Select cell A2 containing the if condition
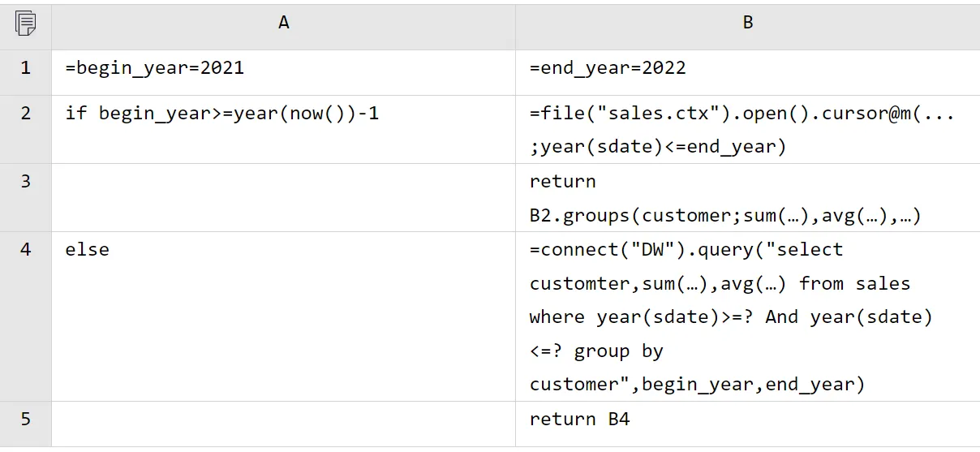This screenshot has height=452, width=980. (283, 129)
